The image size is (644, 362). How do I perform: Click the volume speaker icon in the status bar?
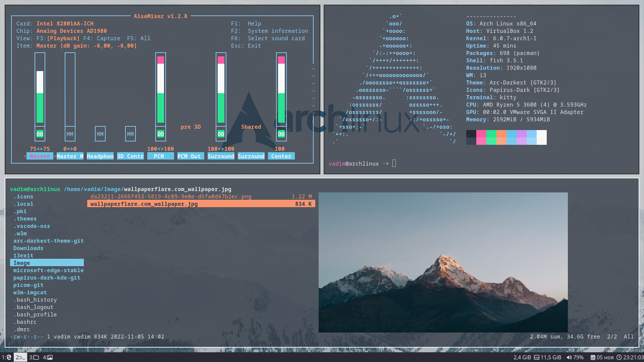pyautogui.click(x=569, y=357)
